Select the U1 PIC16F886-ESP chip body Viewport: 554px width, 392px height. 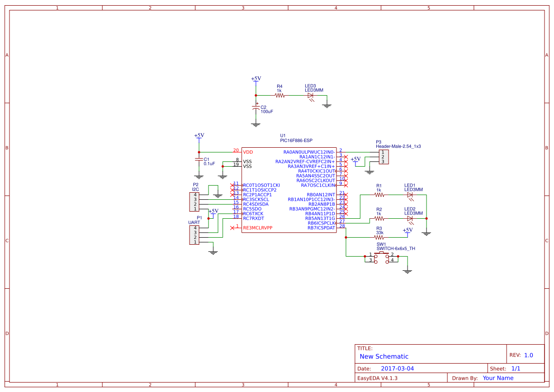pyautogui.click(x=289, y=189)
